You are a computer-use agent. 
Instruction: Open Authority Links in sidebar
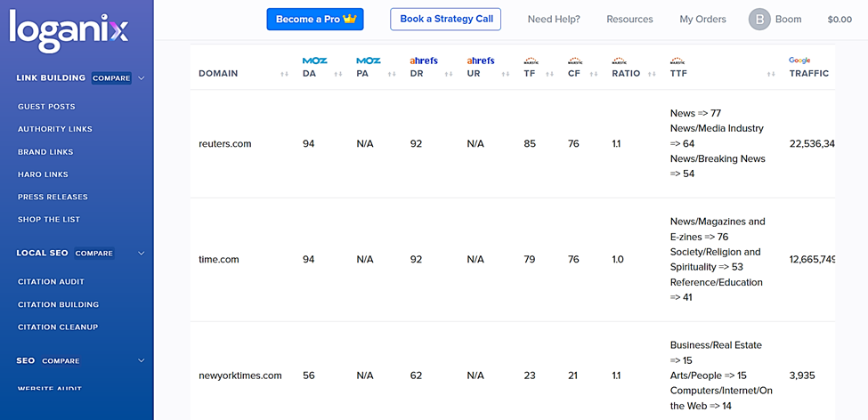point(55,129)
